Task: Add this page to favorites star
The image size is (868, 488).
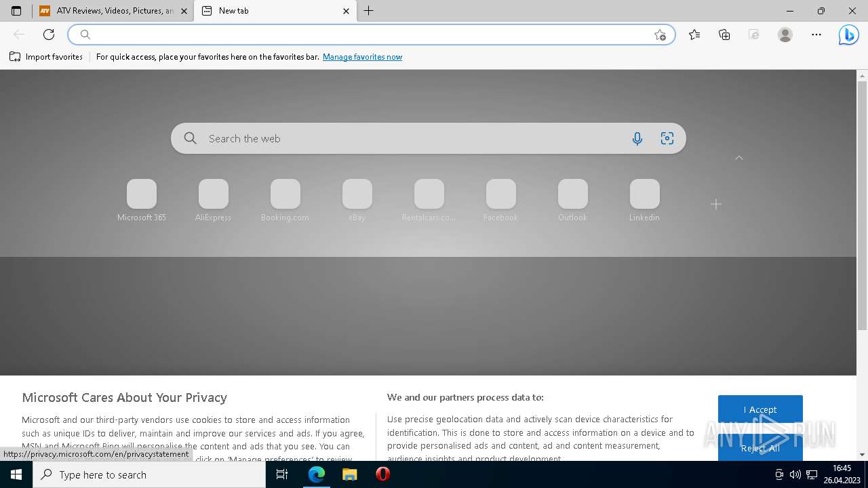Action: tap(660, 35)
